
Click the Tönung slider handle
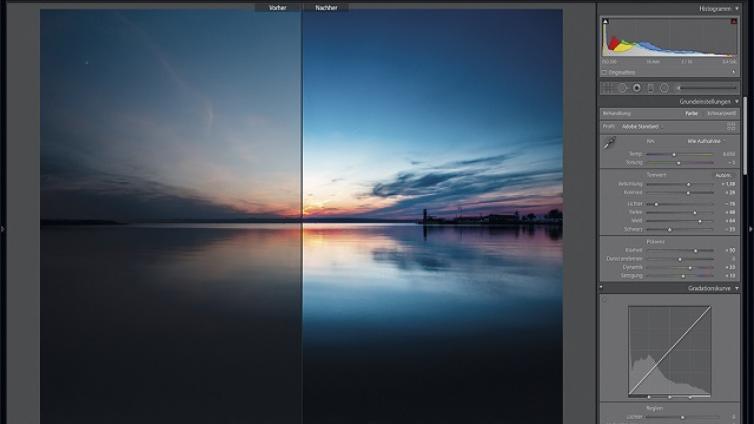pos(679,163)
